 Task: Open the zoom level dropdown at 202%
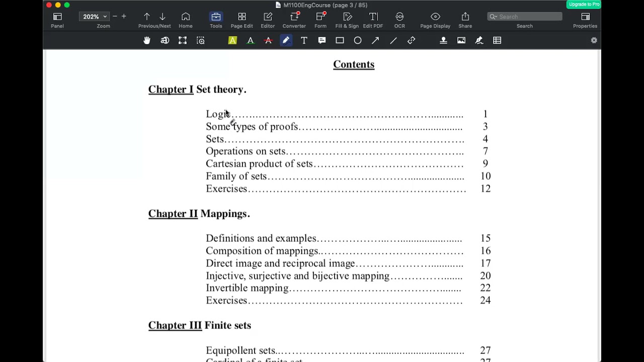[x=94, y=17]
